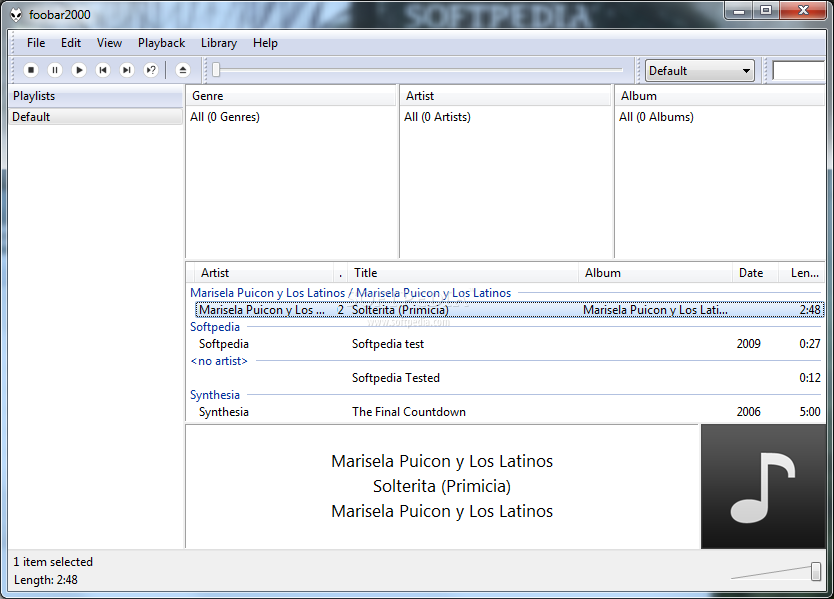Sort playlist by Title column header
Viewport: 834px width, 599px height.
[x=463, y=273]
